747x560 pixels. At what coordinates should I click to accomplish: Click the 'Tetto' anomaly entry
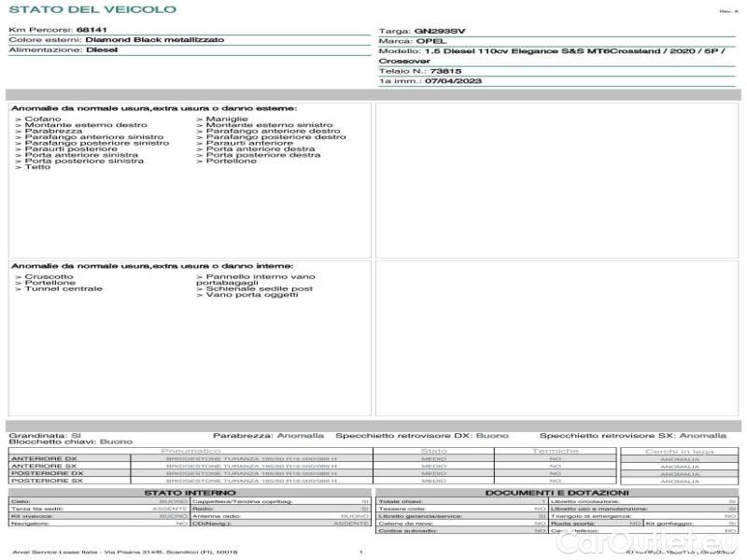[37, 167]
